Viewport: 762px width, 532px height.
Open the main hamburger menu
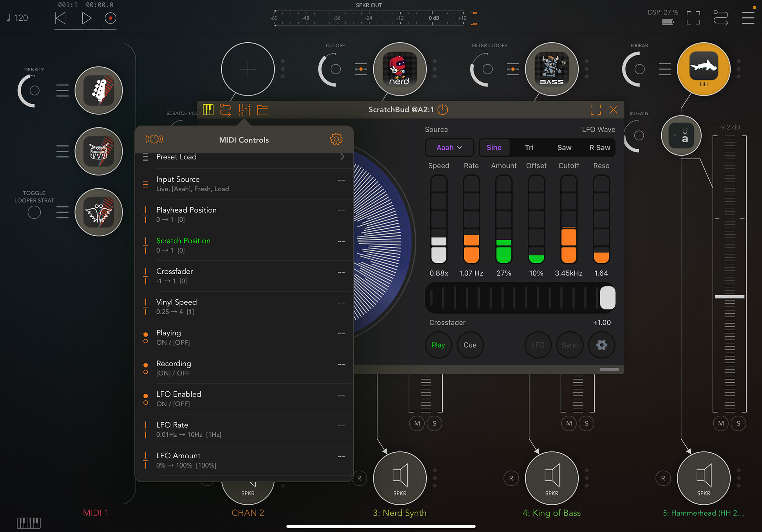point(748,18)
